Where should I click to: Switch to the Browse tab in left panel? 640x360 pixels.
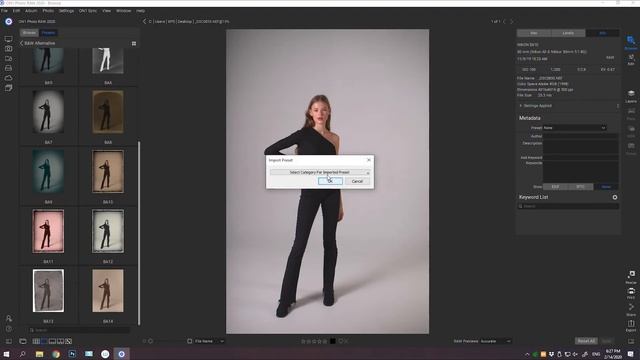(x=29, y=33)
